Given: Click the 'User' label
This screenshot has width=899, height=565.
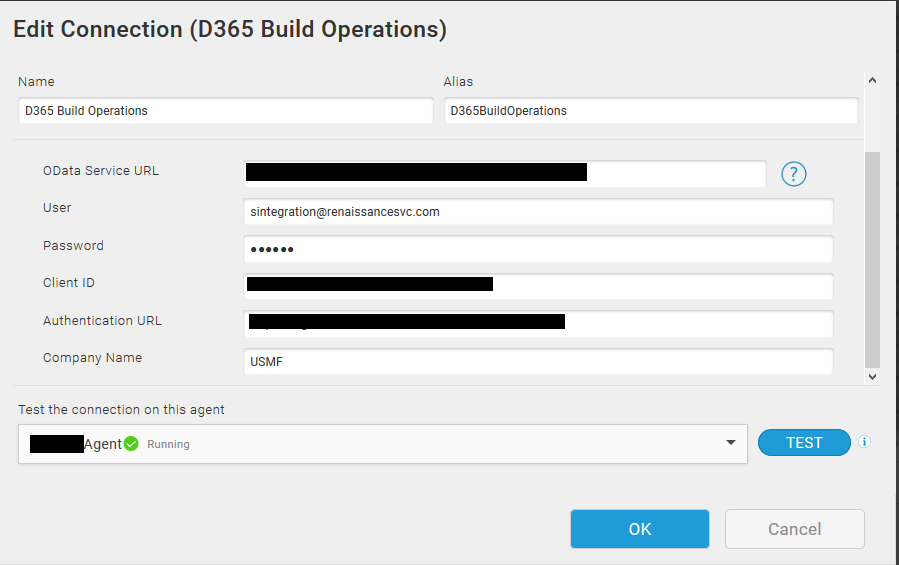Looking at the screenshot, I should click(57, 207).
